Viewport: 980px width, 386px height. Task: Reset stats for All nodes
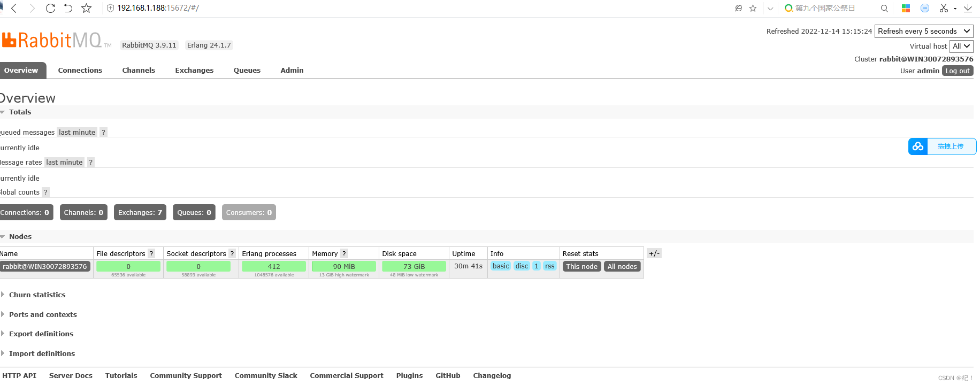(622, 266)
